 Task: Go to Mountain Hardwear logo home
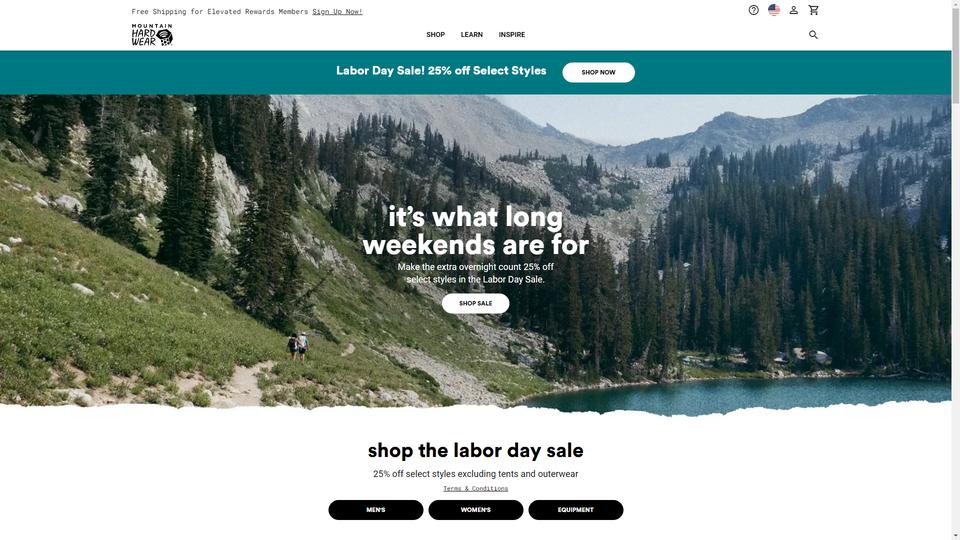[x=152, y=35]
